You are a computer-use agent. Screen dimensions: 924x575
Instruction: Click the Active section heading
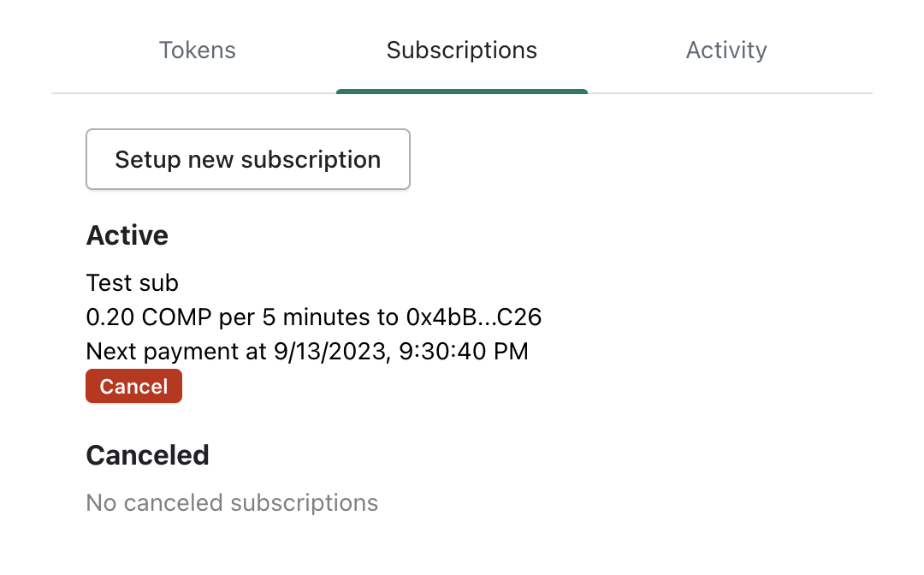(x=127, y=235)
